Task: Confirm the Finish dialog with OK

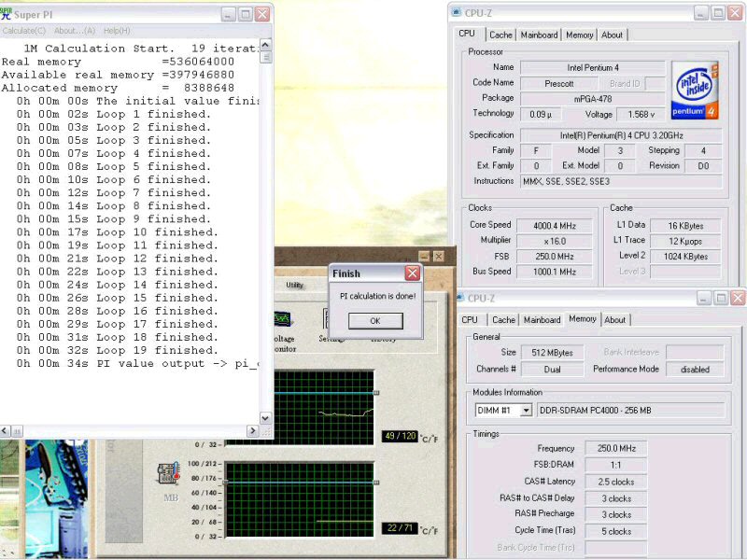Action: click(x=375, y=321)
